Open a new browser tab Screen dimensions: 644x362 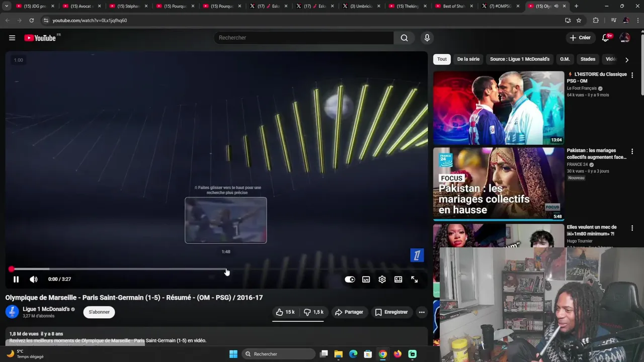[576, 6]
